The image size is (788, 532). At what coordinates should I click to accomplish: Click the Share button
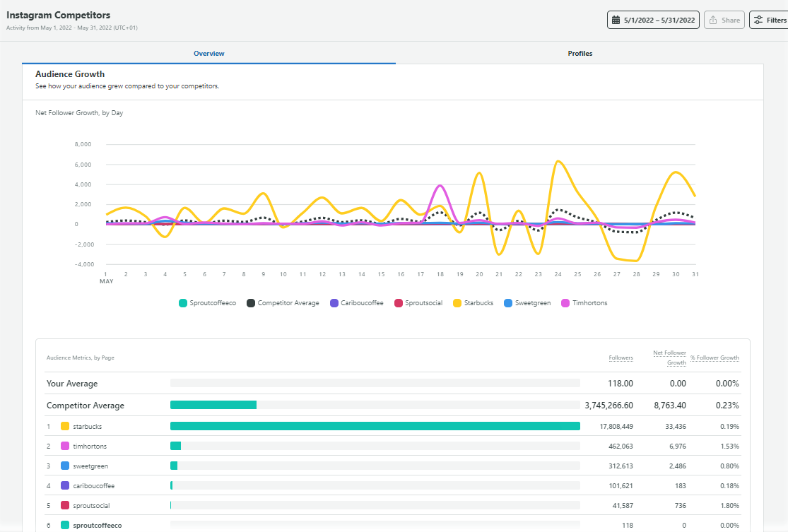(724, 20)
